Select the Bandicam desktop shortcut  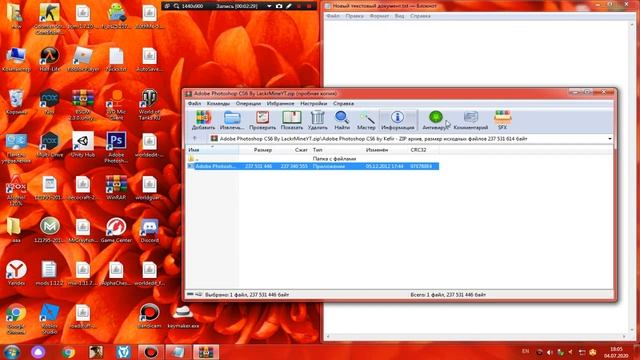click(149, 316)
